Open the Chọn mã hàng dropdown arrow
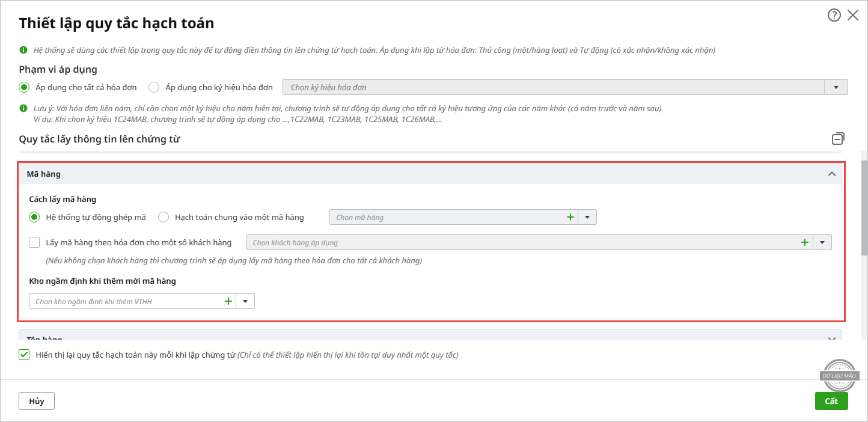 [587, 217]
